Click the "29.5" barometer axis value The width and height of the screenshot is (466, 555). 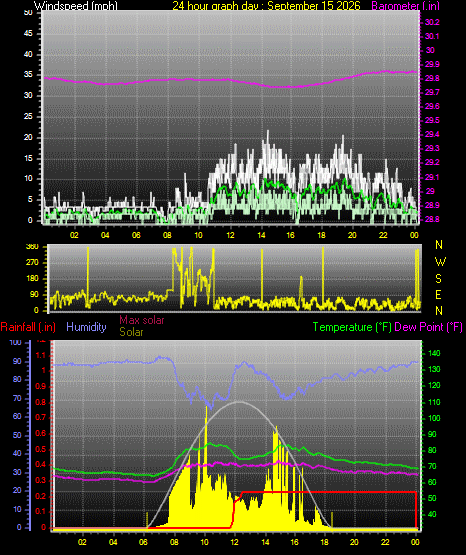tap(432, 120)
